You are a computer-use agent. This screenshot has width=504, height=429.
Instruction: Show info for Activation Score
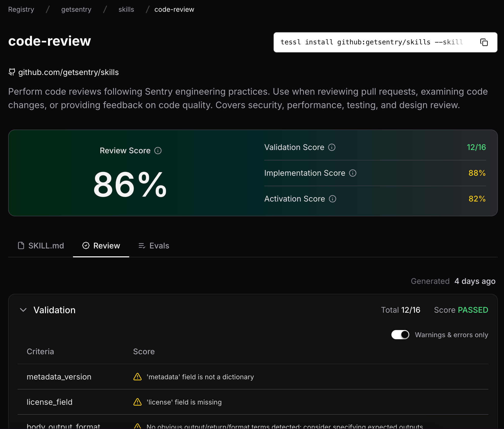(x=332, y=199)
